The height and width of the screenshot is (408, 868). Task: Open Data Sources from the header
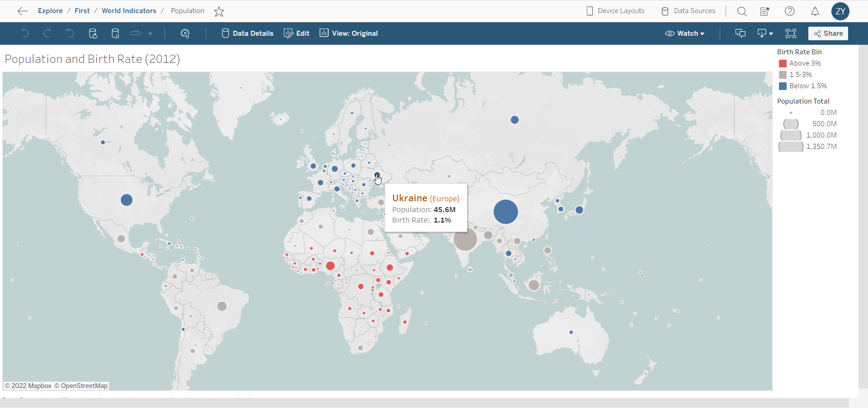[688, 11]
